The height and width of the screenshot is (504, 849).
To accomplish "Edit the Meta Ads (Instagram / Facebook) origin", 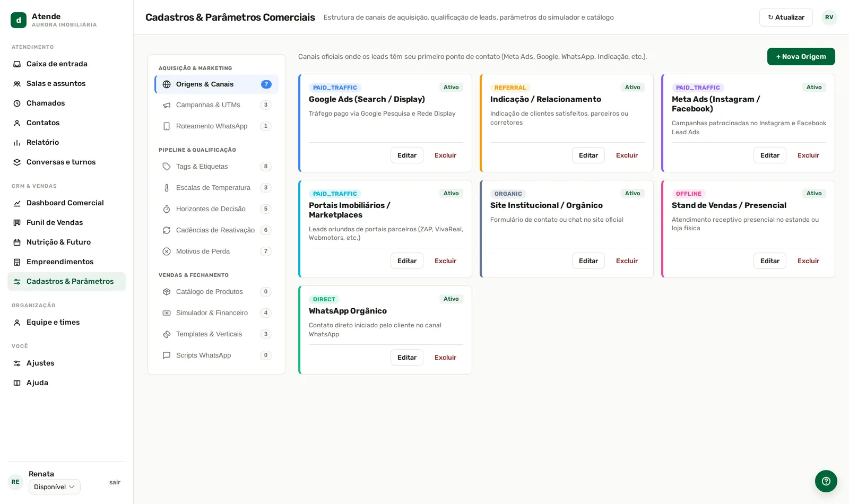I will click(x=770, y=155).
